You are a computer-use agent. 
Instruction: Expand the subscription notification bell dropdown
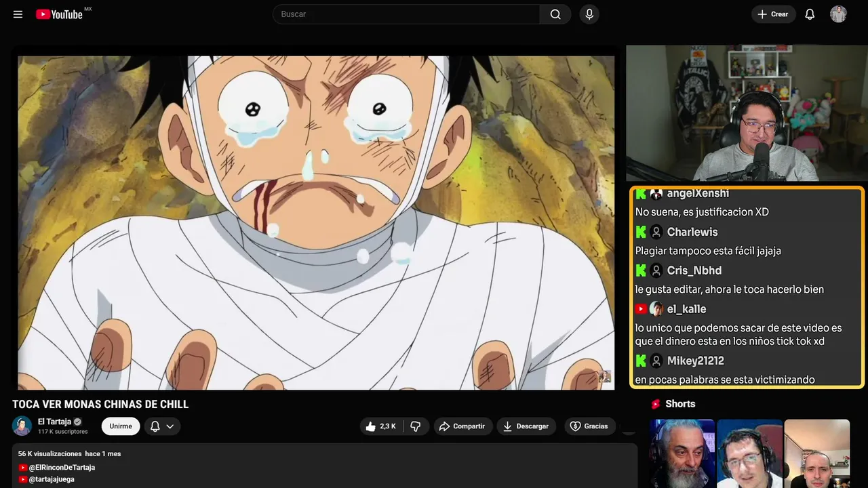(x=162, y=426)
